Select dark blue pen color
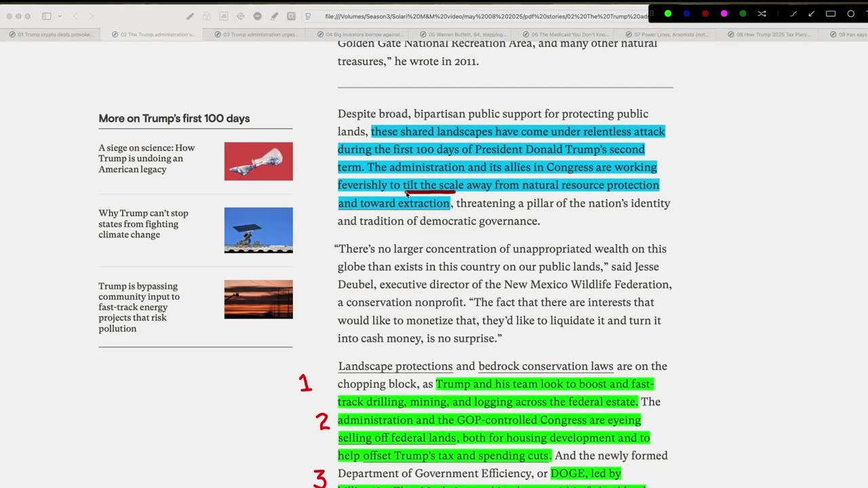This screenshot has width=868, height=488. 687,14
